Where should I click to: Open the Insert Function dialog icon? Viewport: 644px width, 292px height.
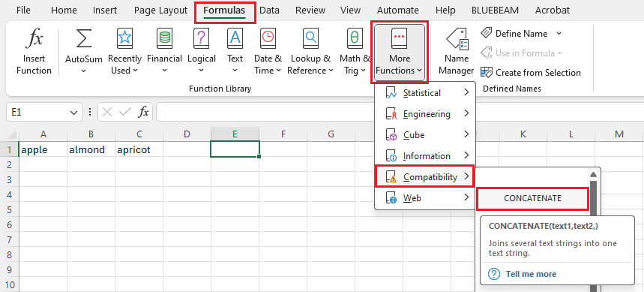pyautogui.click(x=34, y=40)
